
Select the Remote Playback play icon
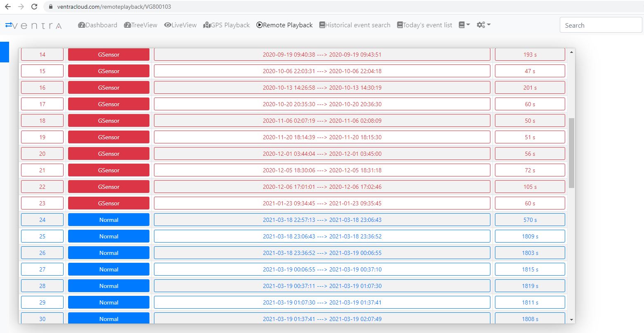click(259, 25)
